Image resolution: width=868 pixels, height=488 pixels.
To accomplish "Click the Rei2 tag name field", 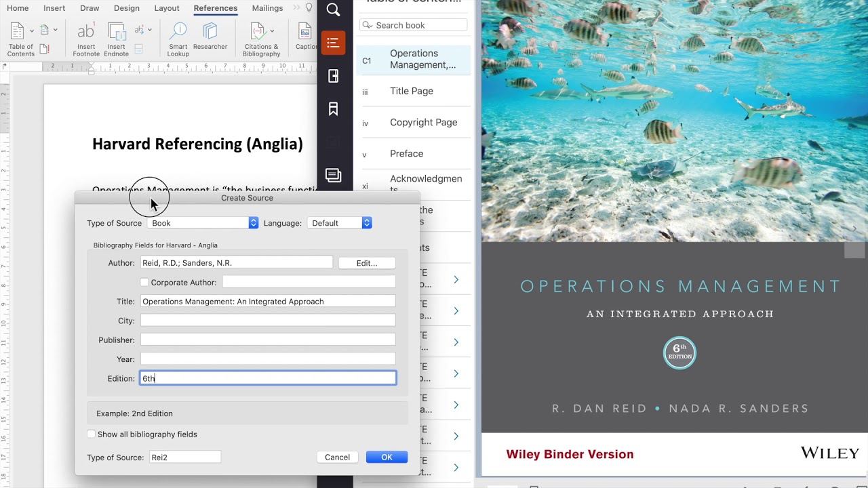I will (184, 457).
